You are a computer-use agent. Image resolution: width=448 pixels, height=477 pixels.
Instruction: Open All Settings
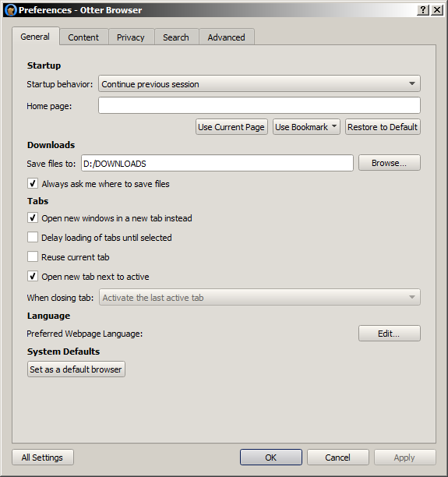point(43,458)
